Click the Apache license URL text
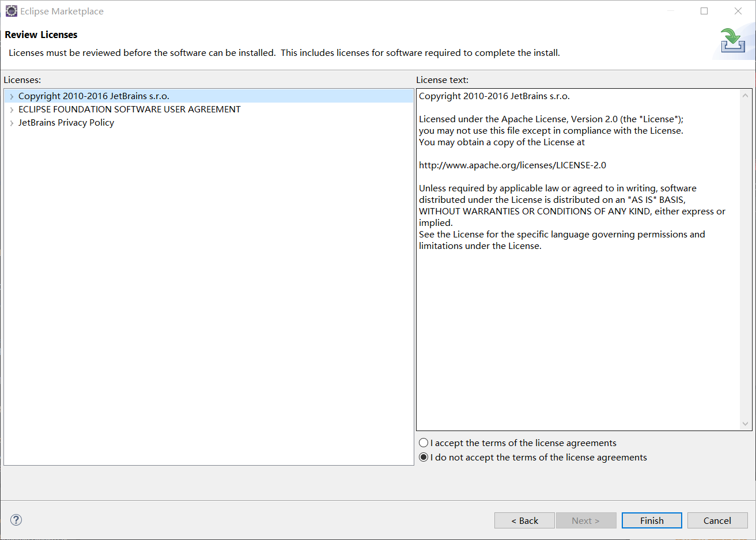The width and height of the screenshot is (756, 540). click(x=512, y=165)
